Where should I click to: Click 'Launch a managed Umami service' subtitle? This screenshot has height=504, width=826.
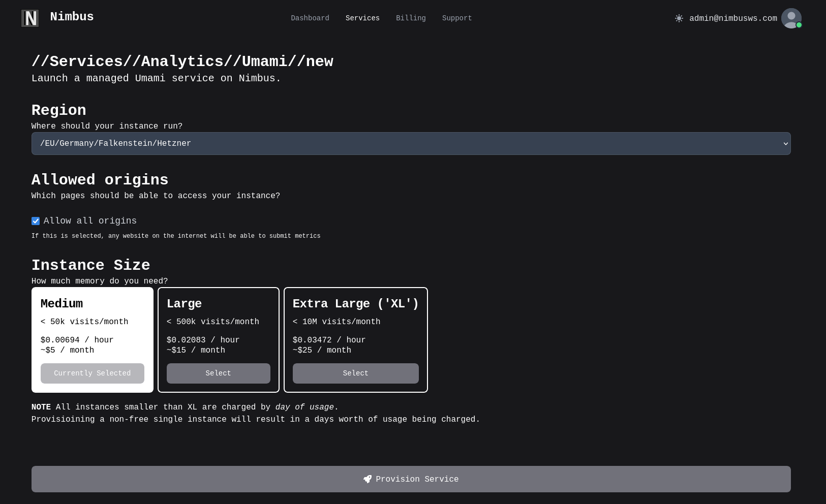point(156,78)
